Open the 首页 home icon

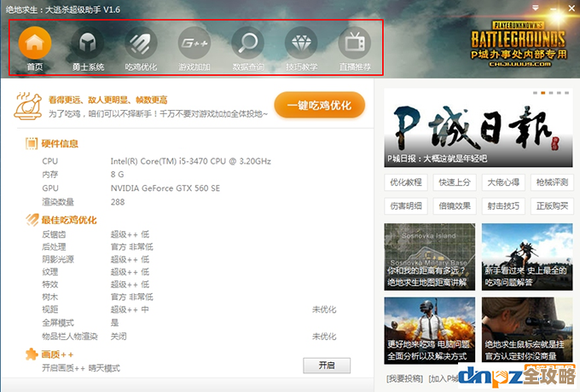click(x=35, y=43)
